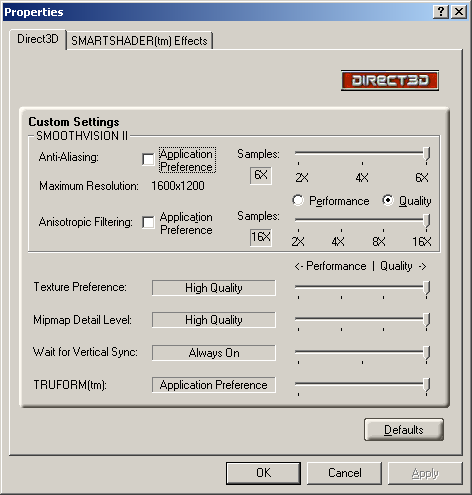This screenshot has width=472, height=495.
Task: Click the Texture Preference High Quality field
Action: [214, 288]
